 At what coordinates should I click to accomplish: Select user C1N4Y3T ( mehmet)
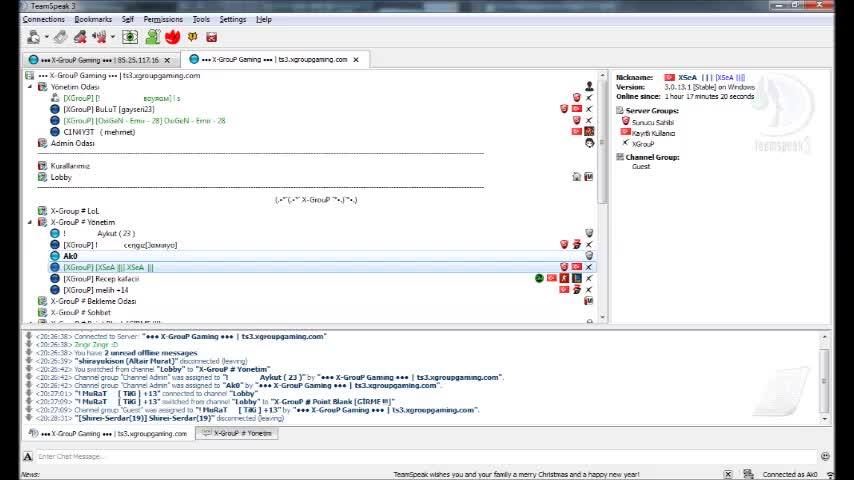point(99,132)
